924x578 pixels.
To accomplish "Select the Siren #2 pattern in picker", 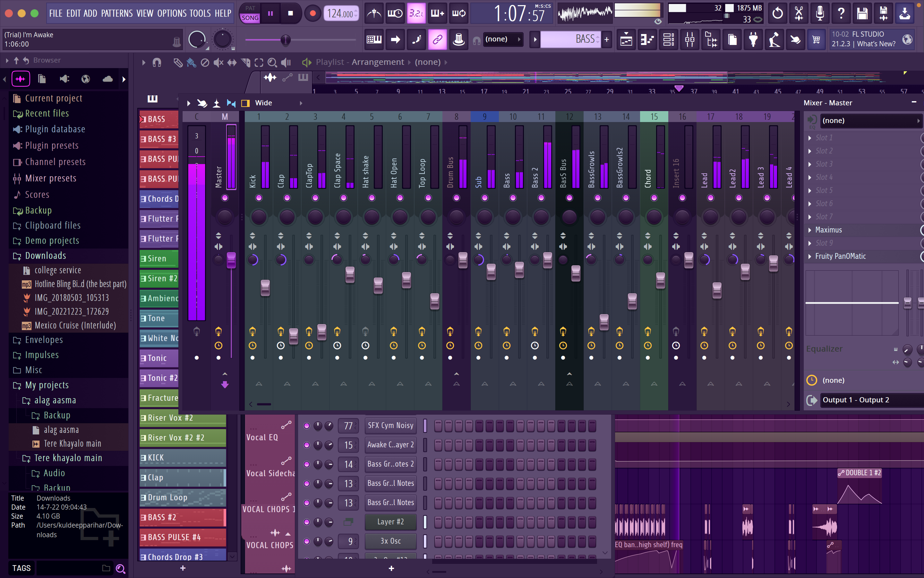I will (x=159, y=278).
